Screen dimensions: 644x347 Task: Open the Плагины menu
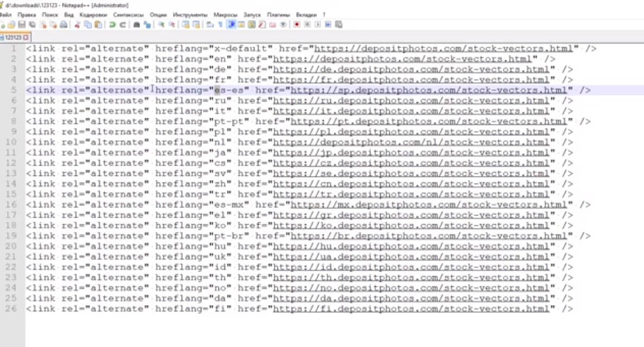click(x=279, y=15)
